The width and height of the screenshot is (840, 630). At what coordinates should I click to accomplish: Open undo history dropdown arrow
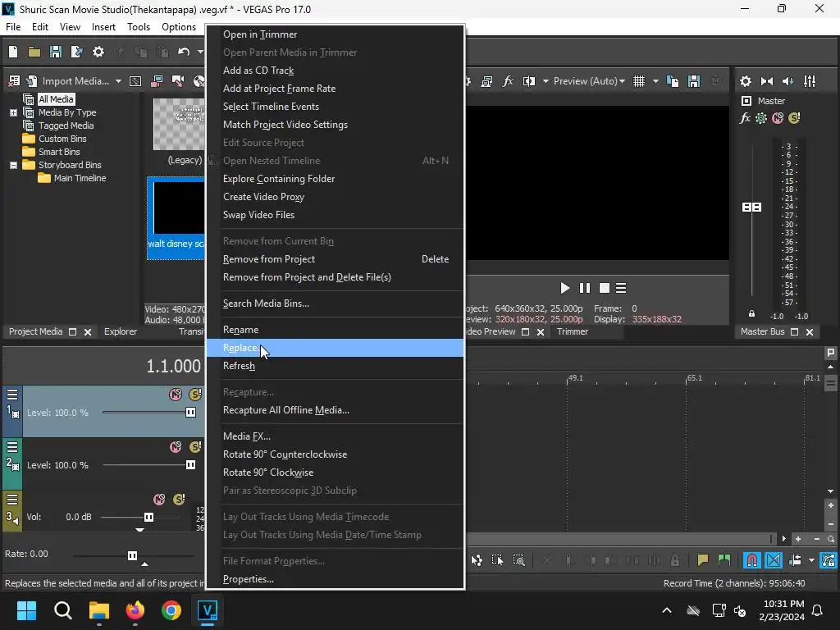(x=200, y=52)
